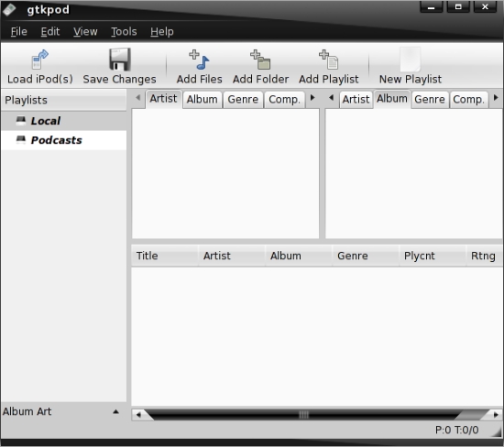The image size is (504, 447).
Task: Click right tab-scroll arrow of second sort pane
Action: tap(496, 97)
